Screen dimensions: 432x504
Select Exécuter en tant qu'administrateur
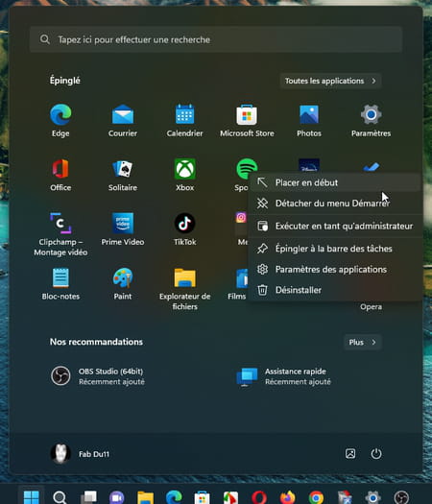pos(335,226)
